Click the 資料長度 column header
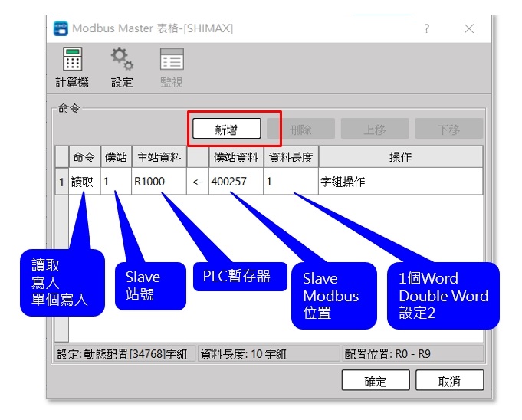Image resolution: width=522 pixels, height=420 pixels. pos(291,157)
